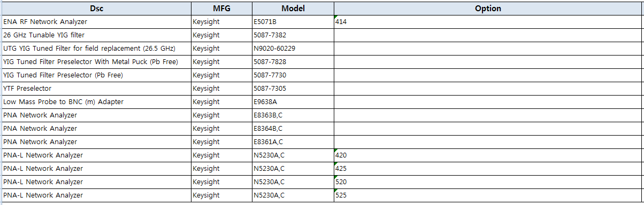
Task: Click the option cell containing 525
Action: 488,195
